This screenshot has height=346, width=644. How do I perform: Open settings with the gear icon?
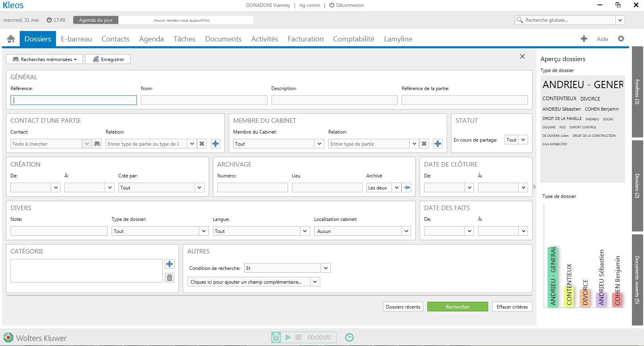(x=621, y=39)
